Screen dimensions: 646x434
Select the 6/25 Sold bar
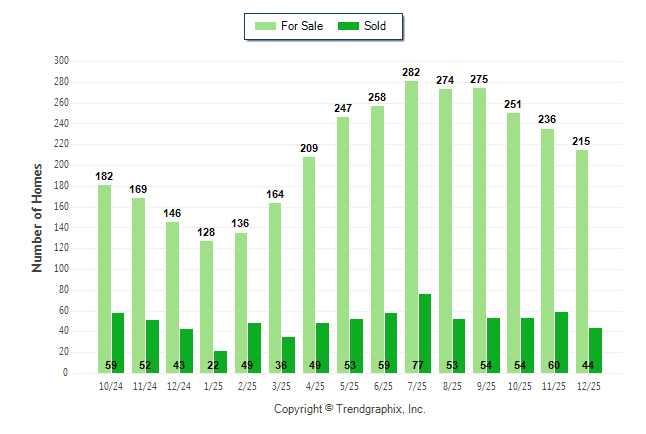390,342
